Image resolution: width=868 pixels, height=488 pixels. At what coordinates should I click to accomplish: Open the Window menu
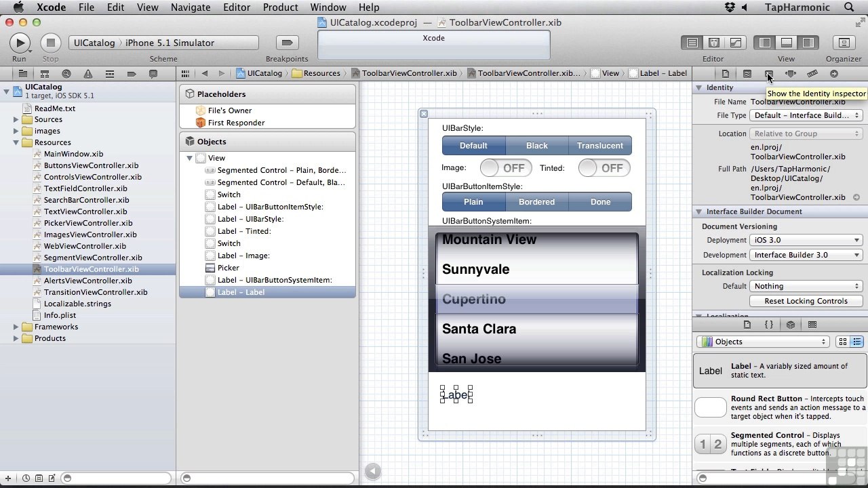[328, 7]
